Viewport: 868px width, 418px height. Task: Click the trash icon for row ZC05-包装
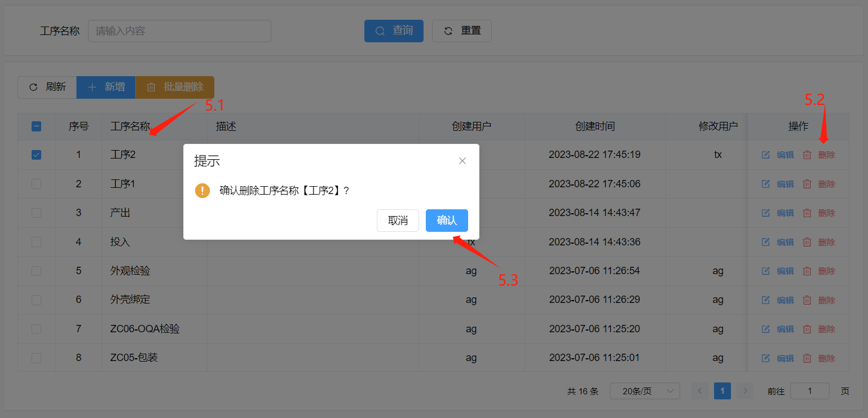coord(807,358)
